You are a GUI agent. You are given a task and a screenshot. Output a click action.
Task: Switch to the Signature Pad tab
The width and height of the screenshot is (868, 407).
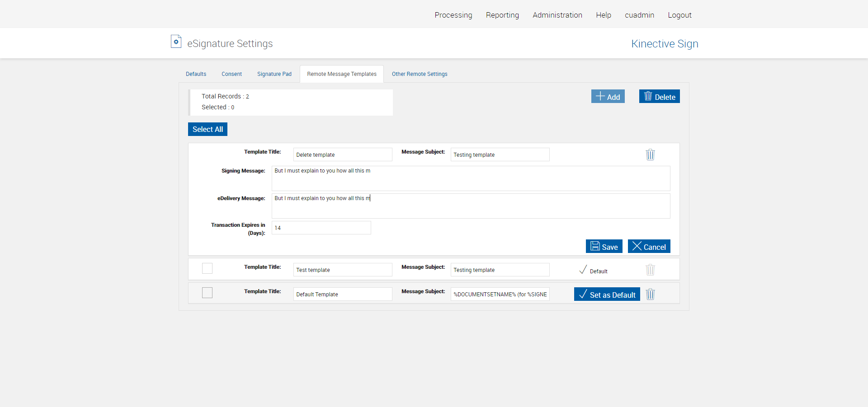coord(274,74)
